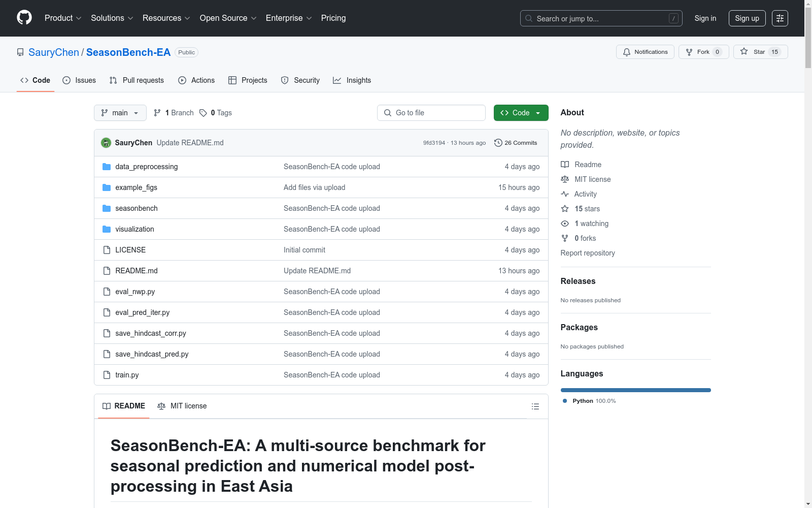
Task: Open the 'Initial commit' message link
Action: (304, 250)
